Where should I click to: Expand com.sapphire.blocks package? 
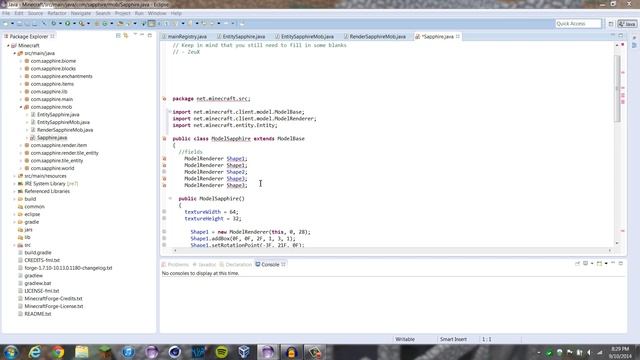point(21,69)
